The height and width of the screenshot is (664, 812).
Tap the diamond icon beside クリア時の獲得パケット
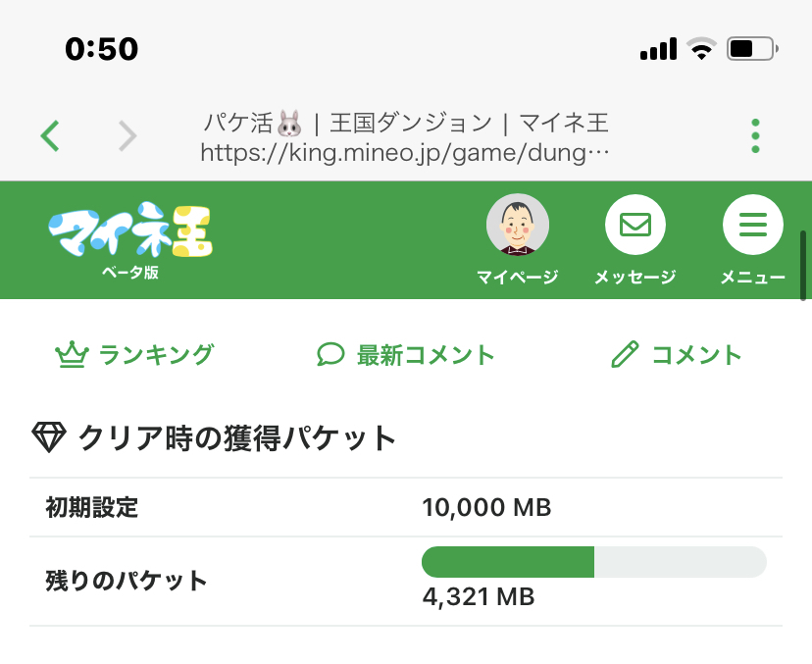[x=48, y=436]
